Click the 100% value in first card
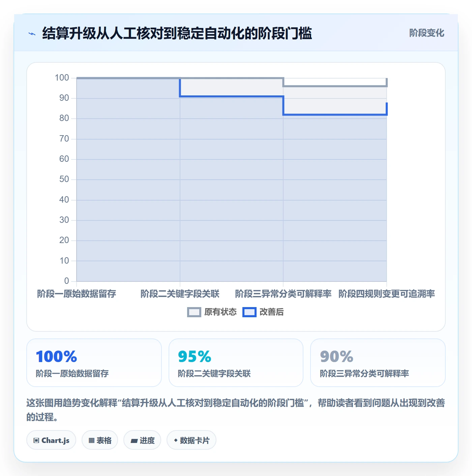This screenshot has width=472, height=476. pos(56,356)
